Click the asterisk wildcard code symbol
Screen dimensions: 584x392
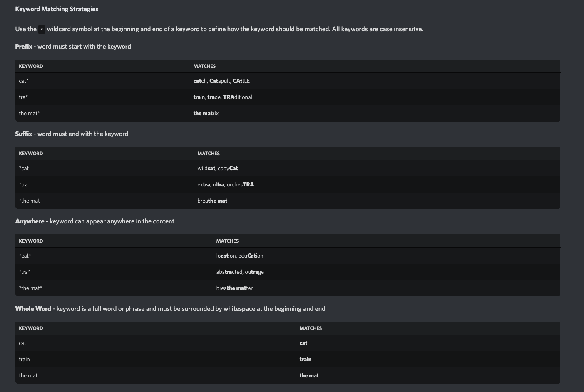[x=42, y=29]
